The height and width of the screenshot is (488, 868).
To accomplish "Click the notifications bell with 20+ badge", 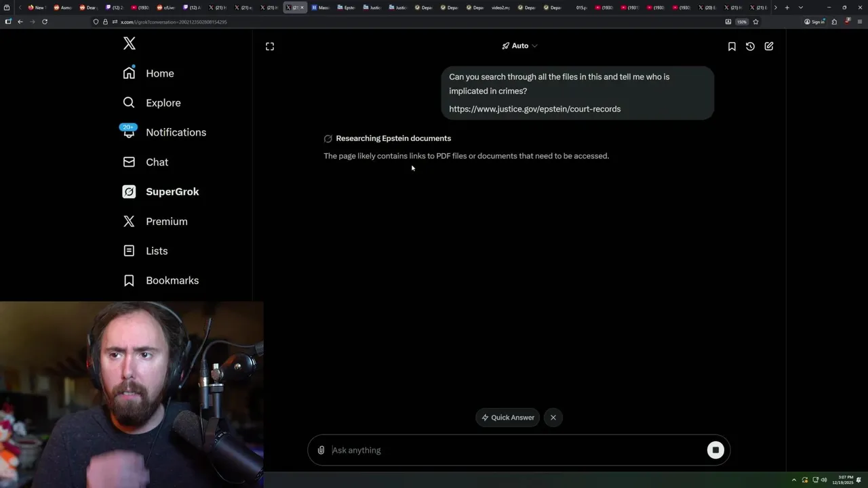I will pyautogui.click(x=129, y=131).
